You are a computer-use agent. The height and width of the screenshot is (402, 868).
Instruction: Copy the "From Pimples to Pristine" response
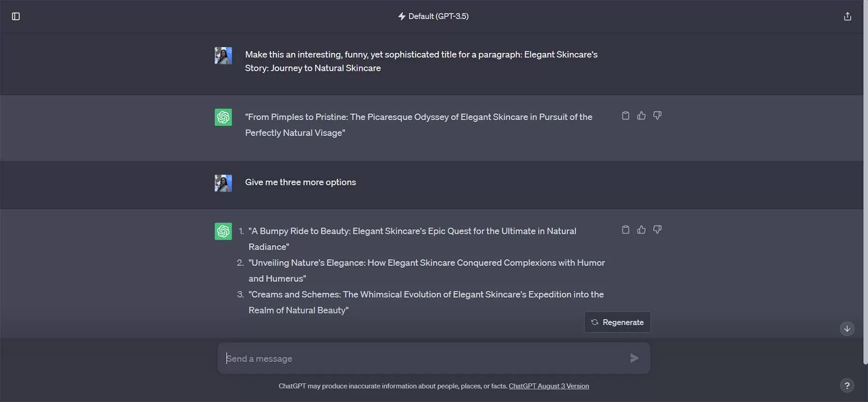pyautogui.click(x=625, y=116)
